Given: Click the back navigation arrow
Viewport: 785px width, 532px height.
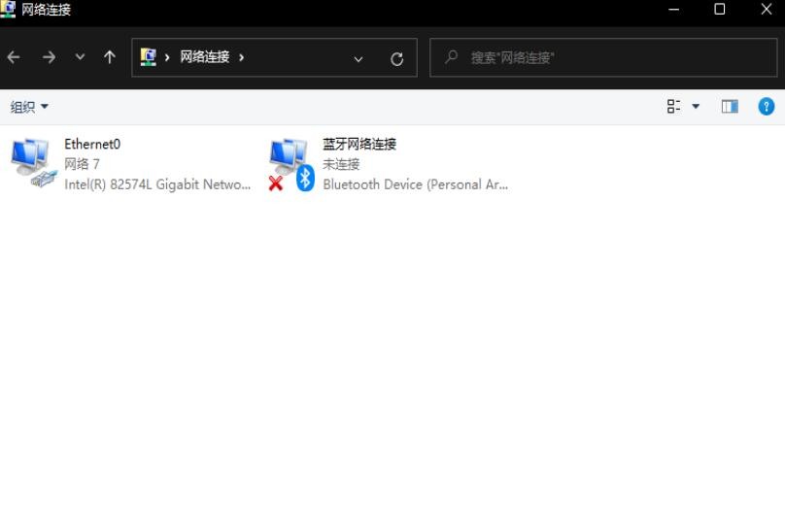Looking at the screenshot, I should click(14, 57).
